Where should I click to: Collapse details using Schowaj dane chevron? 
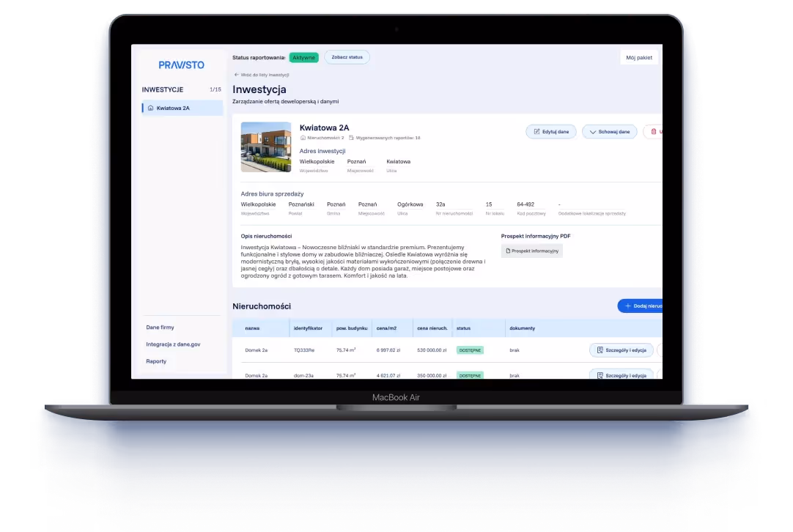(x=592, y=131)
